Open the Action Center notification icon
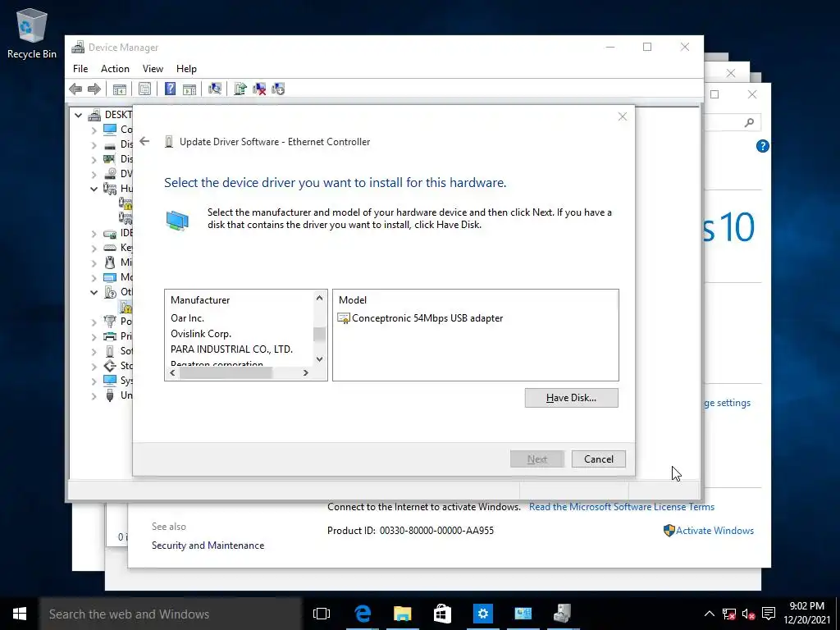Viewport: 840px width, 630px height. point(769,614)
